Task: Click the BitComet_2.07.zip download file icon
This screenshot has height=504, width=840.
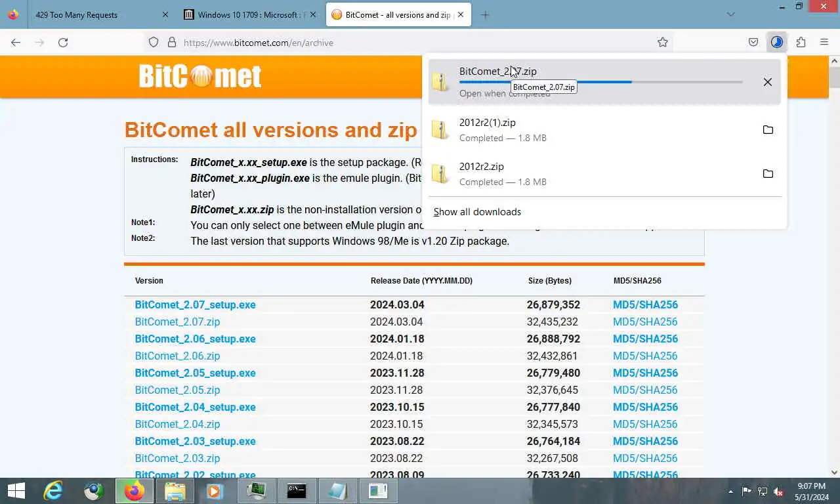Action: coord(440,82)
